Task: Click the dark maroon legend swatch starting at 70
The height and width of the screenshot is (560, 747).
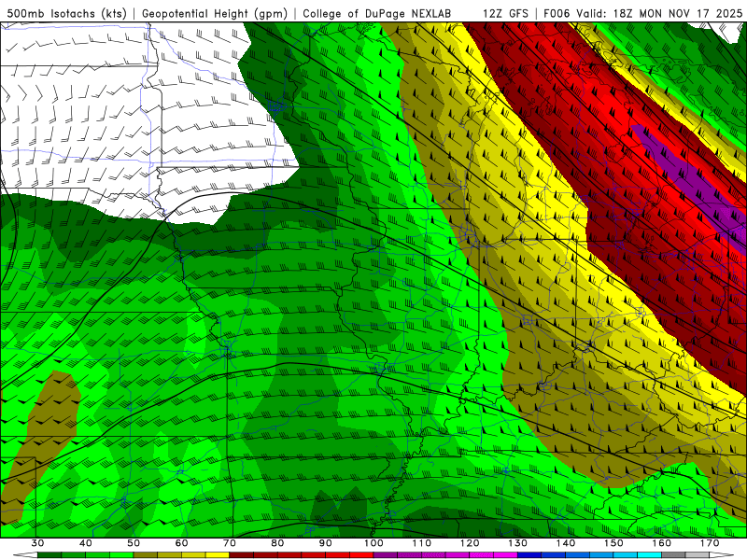Action: (242, 554)
